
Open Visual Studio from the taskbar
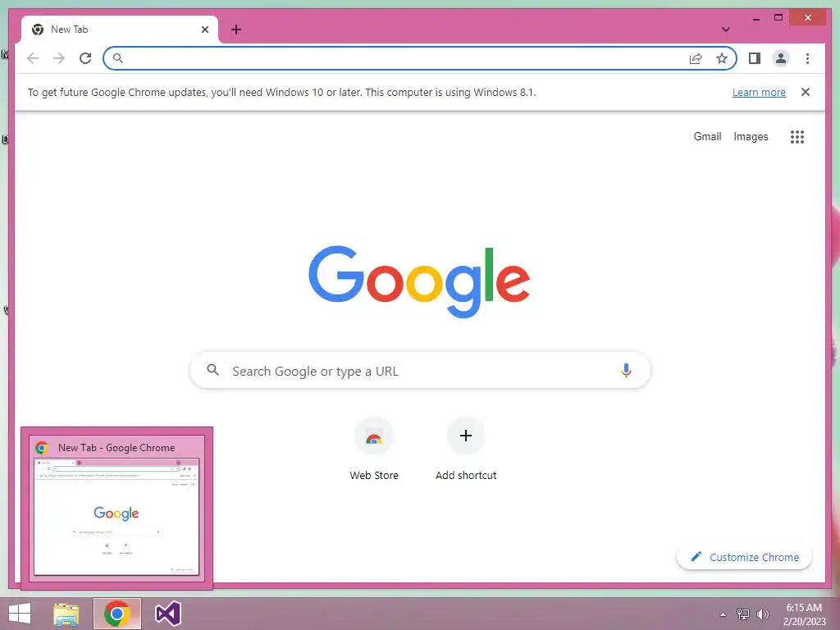167,614
